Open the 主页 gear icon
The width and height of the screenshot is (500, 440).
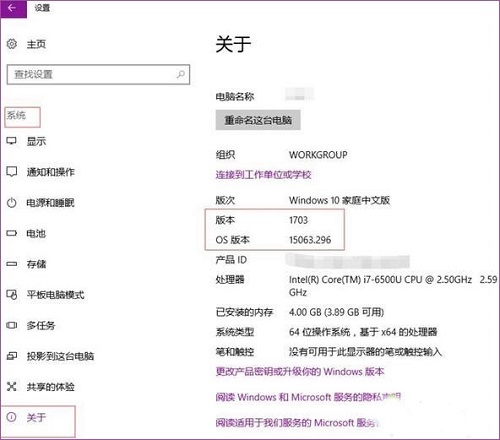[x=12, y=44]
